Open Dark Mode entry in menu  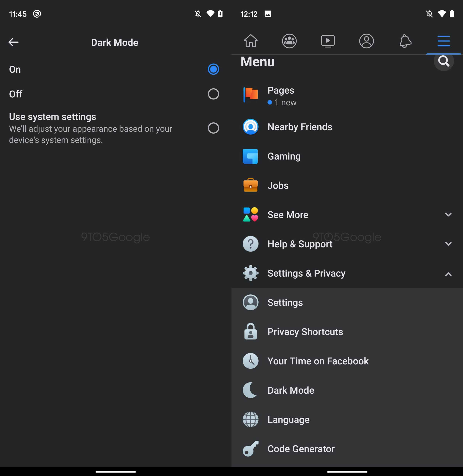[347, 390]
